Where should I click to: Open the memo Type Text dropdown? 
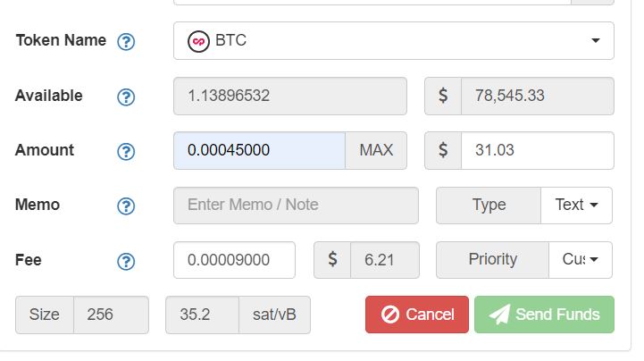click(x=576, y=206)
